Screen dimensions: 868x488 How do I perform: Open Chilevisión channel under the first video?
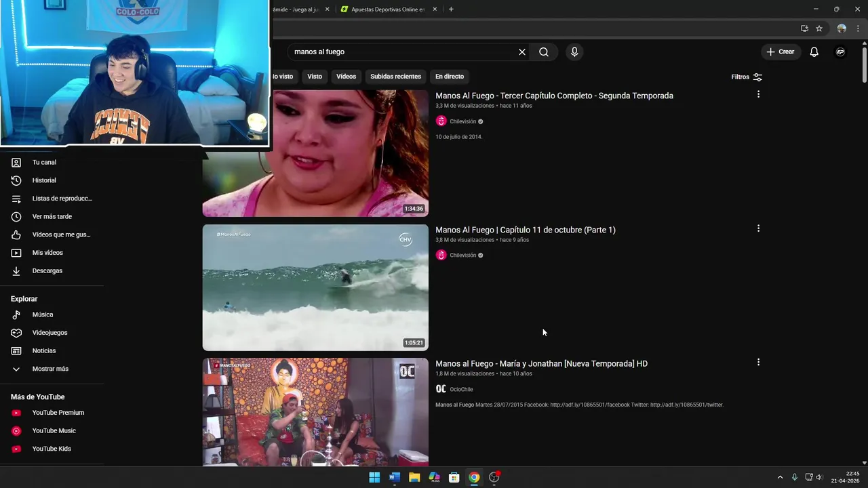[463, 121]
